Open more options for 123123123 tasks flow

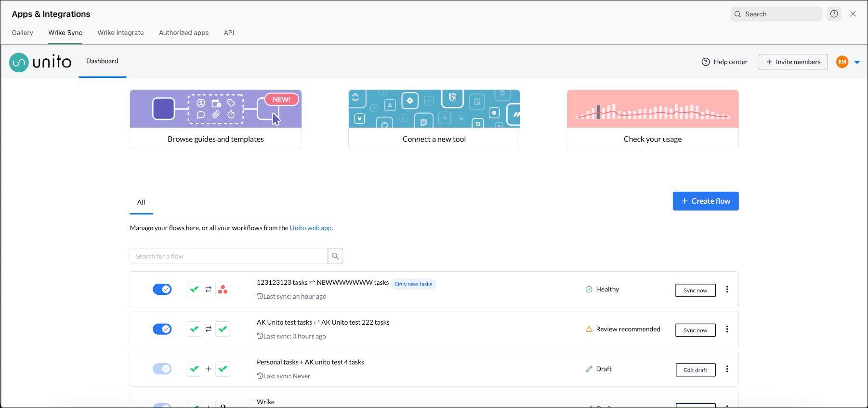[727, 290]
